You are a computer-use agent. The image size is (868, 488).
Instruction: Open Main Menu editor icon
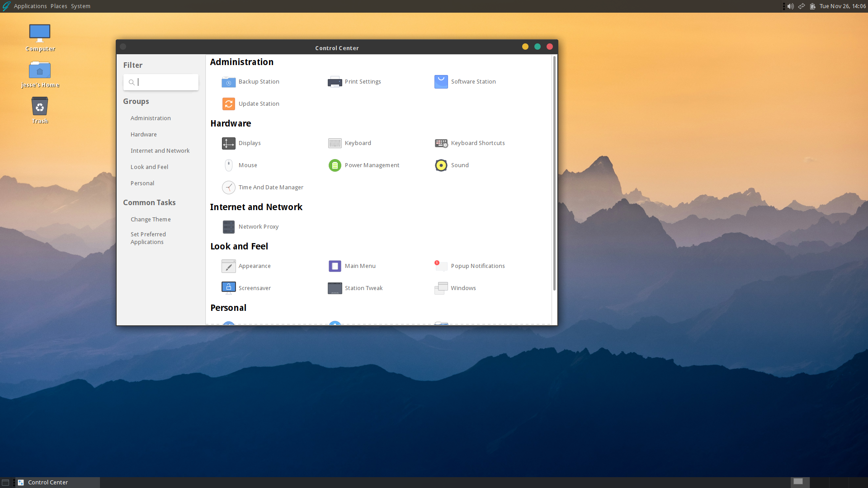click(335, 266)
